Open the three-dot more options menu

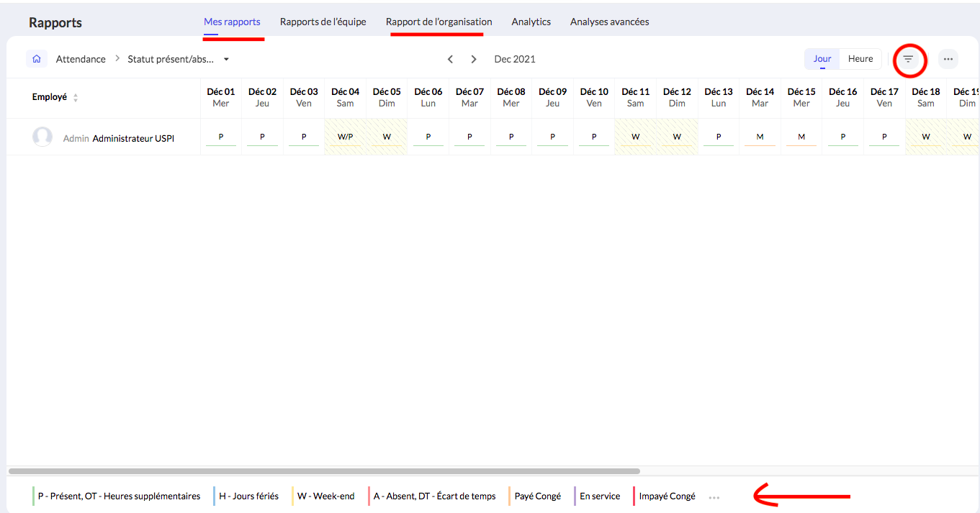[948, 59]
